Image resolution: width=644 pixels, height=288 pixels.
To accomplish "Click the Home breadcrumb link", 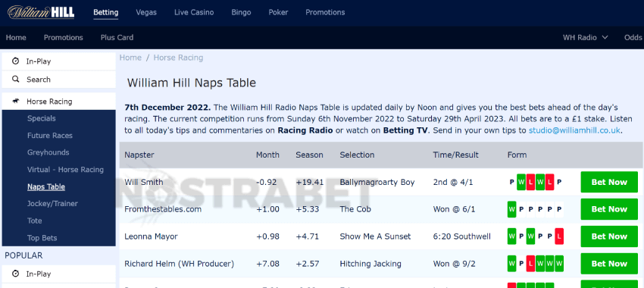I will tap(130, 58).
